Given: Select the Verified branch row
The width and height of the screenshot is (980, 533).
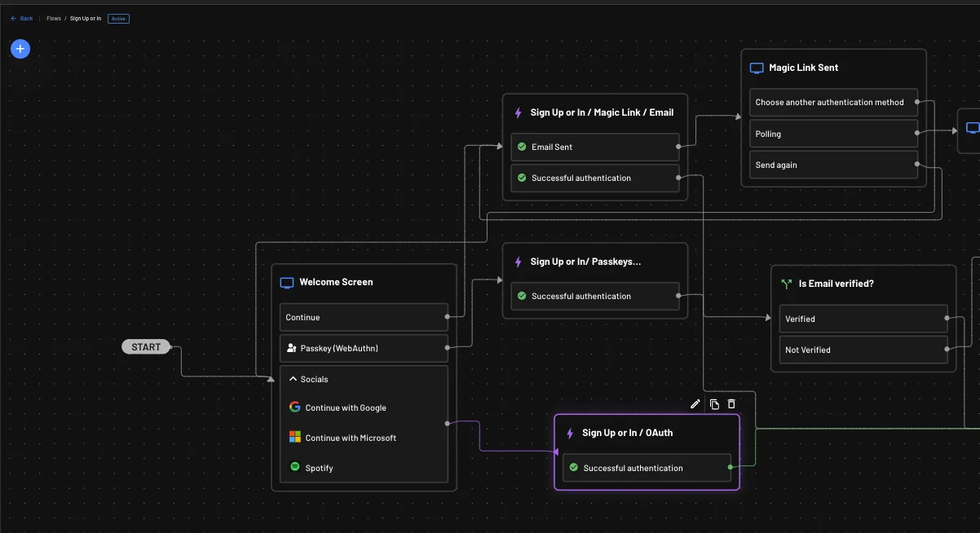Looking at the screenshot, I should click(x=863, y=319).
